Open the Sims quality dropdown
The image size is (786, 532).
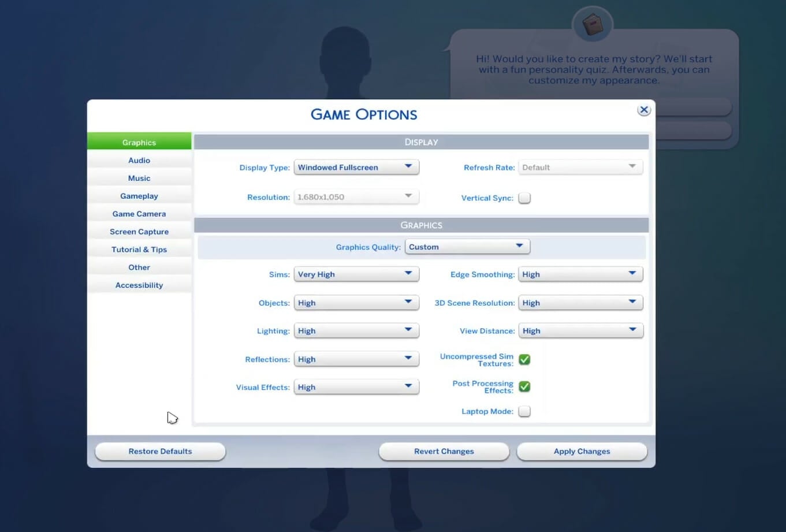[x=356, y=274]
